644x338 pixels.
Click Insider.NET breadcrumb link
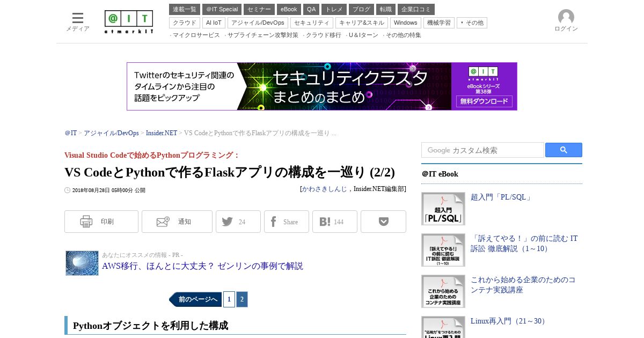click(162, 133)
